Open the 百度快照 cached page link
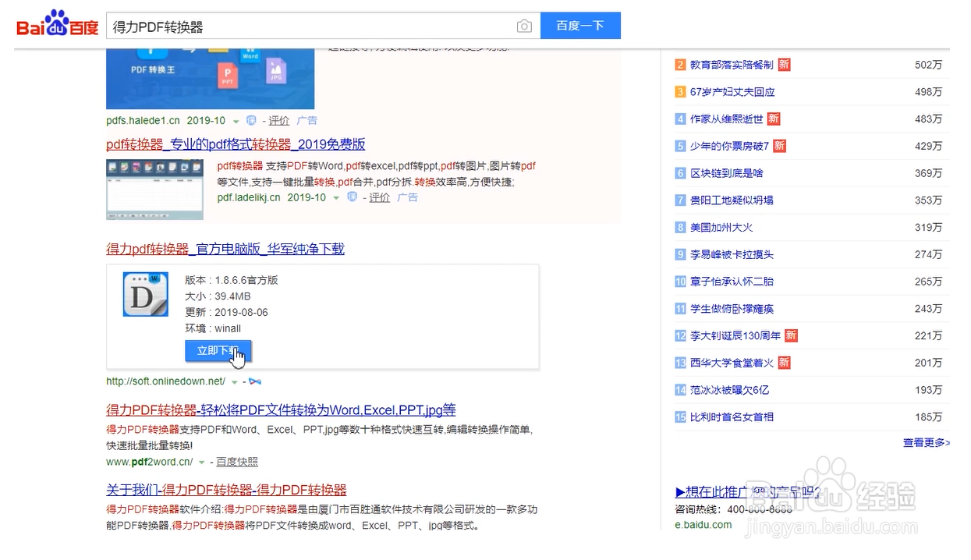 pos(236,462)
